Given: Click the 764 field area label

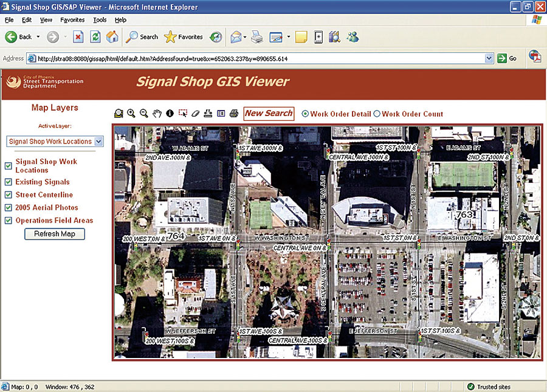Looking at the screenshot, I should [176, 236].
